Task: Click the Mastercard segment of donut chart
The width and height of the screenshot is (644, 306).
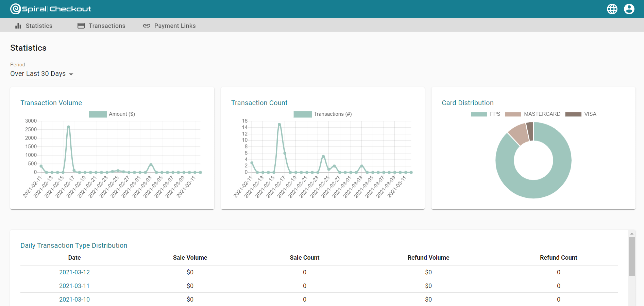Action: (x=519, y=133)
